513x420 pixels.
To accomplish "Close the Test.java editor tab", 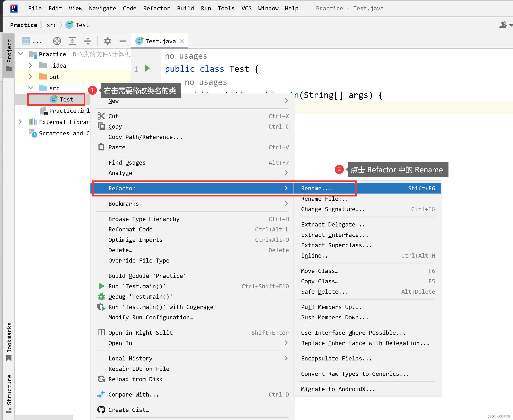I will pos(182,41).
